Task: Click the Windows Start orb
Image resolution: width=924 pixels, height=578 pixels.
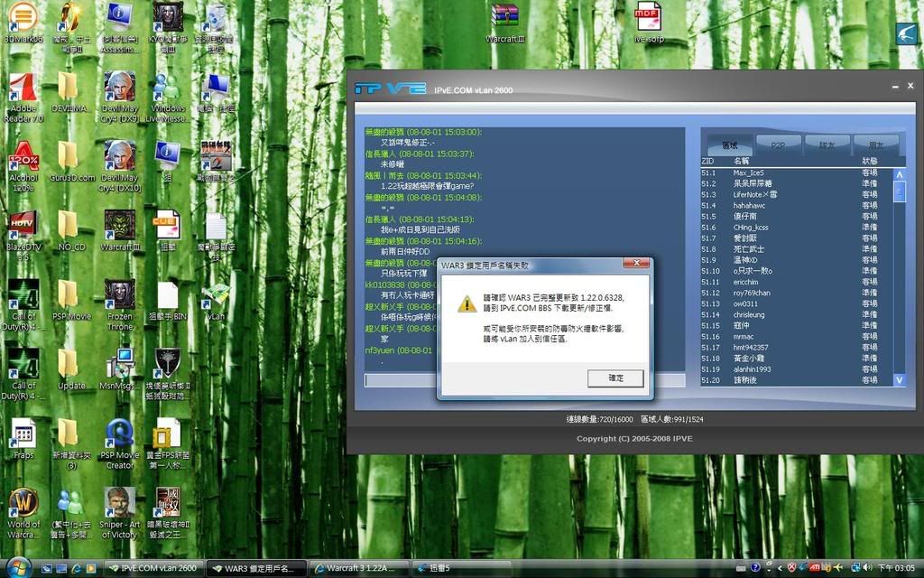Action: click(x=18, y=567)
